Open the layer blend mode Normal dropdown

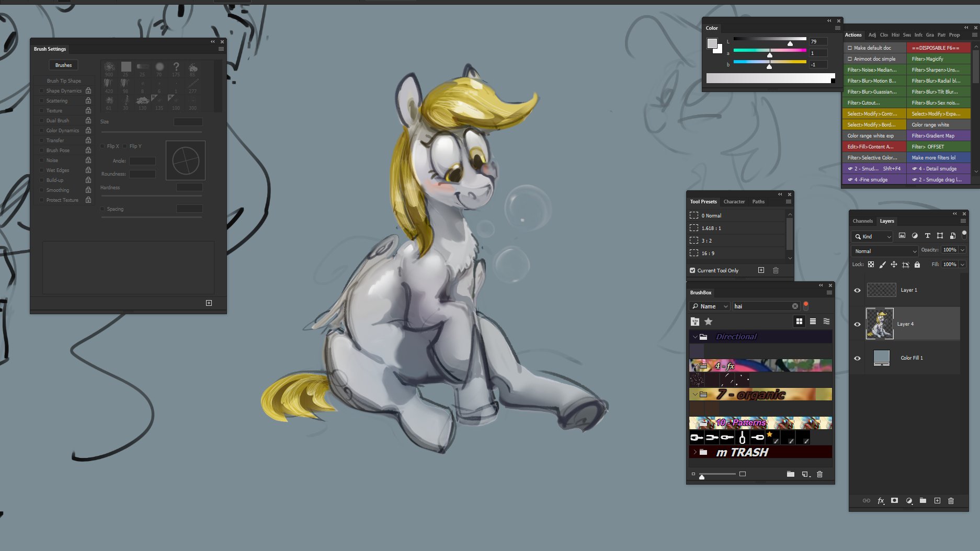(884, 251)
